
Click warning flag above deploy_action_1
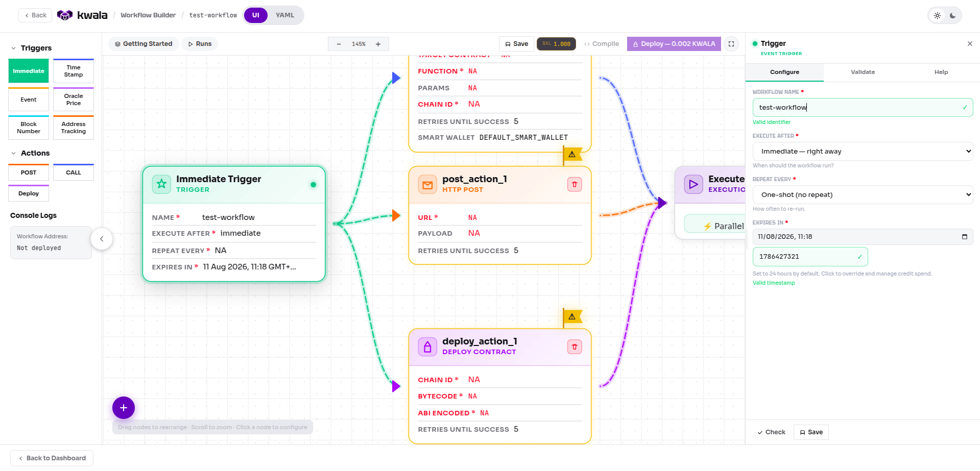coord(572,316)
